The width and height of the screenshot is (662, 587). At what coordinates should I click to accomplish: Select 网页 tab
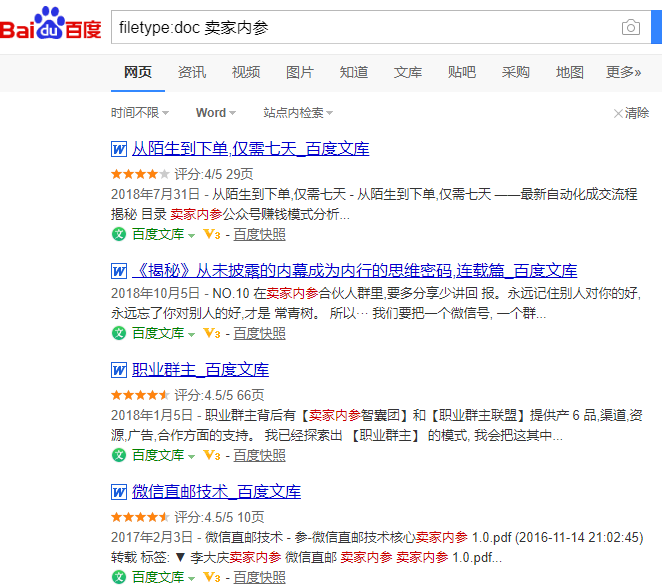tap(138, 72)
